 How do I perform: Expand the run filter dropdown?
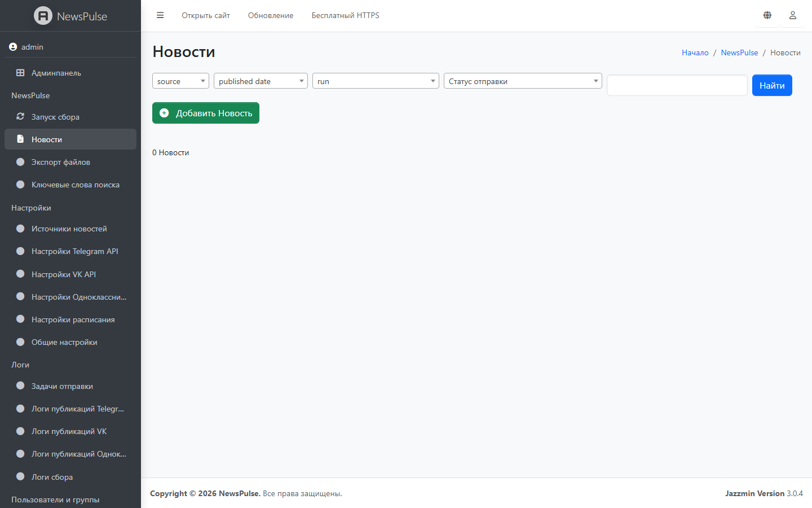(376, 81)
